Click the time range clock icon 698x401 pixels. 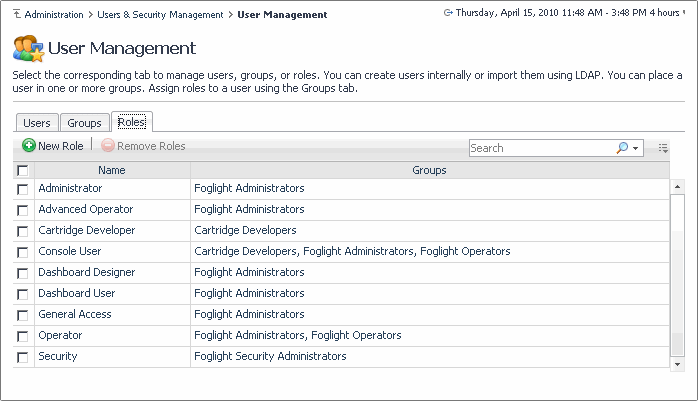(447, 14)
